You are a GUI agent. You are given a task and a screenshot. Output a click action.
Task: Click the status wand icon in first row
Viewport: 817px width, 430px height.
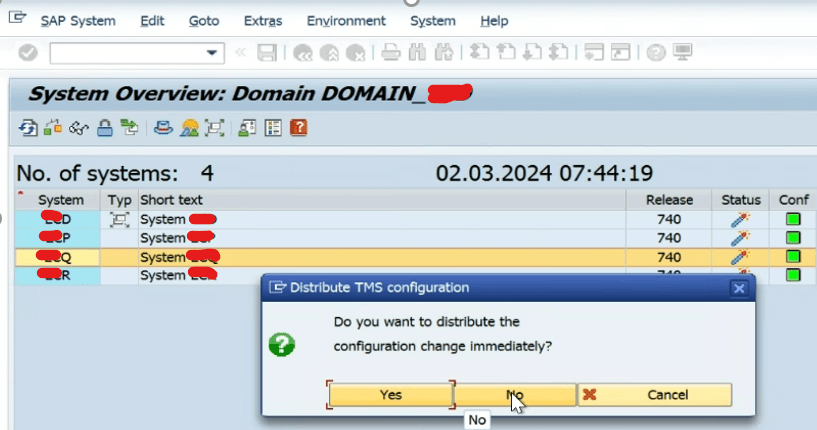[740, 219]
